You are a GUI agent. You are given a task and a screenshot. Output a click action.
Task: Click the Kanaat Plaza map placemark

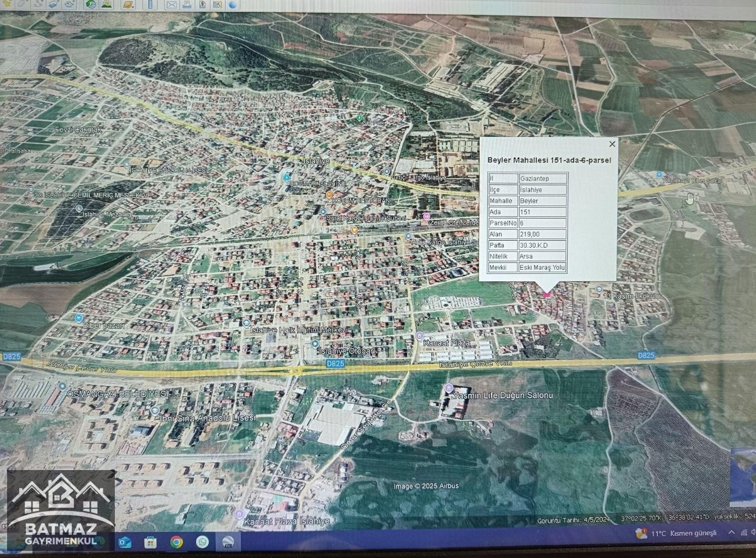pos(419,336)
